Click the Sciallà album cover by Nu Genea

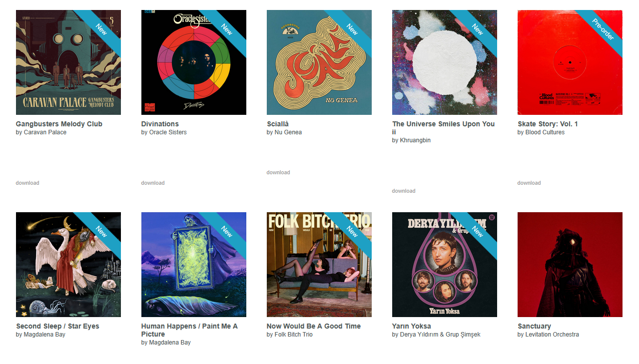click(319, 62)
